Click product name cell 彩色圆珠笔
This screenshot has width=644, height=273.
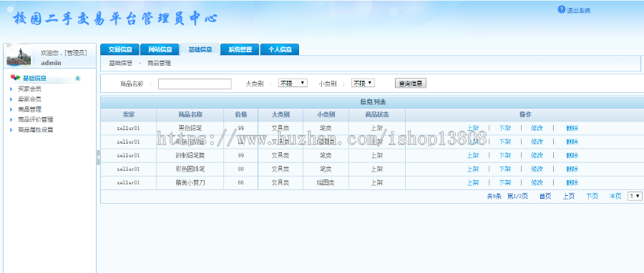pos(190,169)
